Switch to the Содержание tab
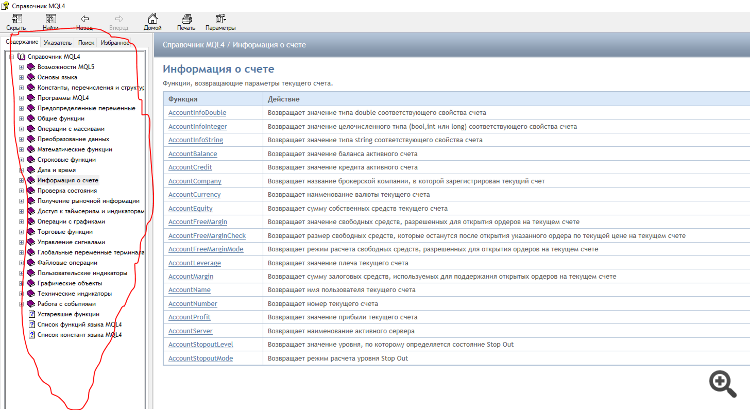Viewport: 750px width, 410px height. 22,42
